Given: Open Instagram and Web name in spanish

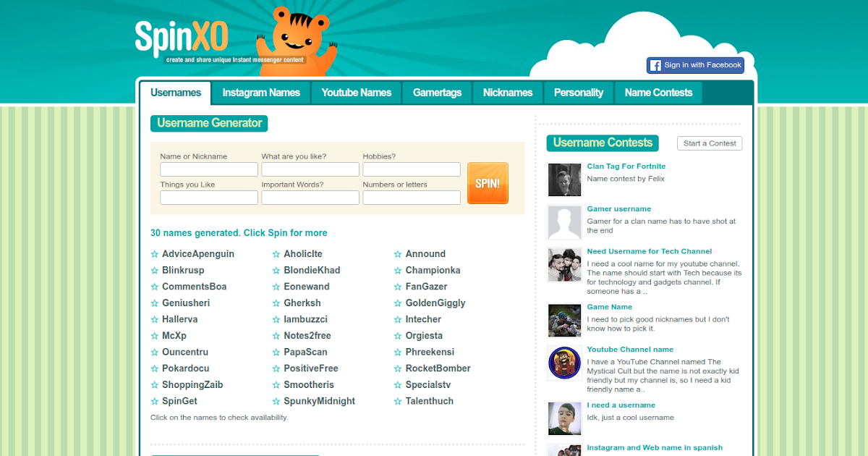Looking at the screenshot, I should pyautogui.click(x=655, y=448).
